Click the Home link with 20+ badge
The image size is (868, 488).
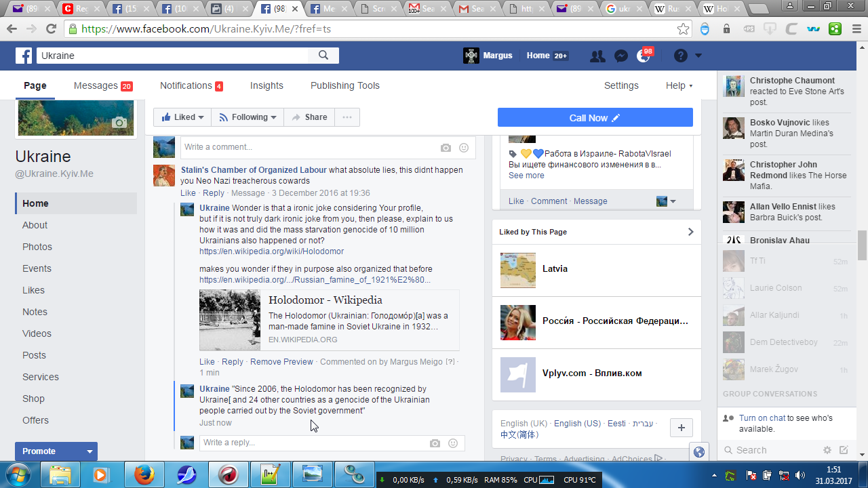[x=547, y=56]
